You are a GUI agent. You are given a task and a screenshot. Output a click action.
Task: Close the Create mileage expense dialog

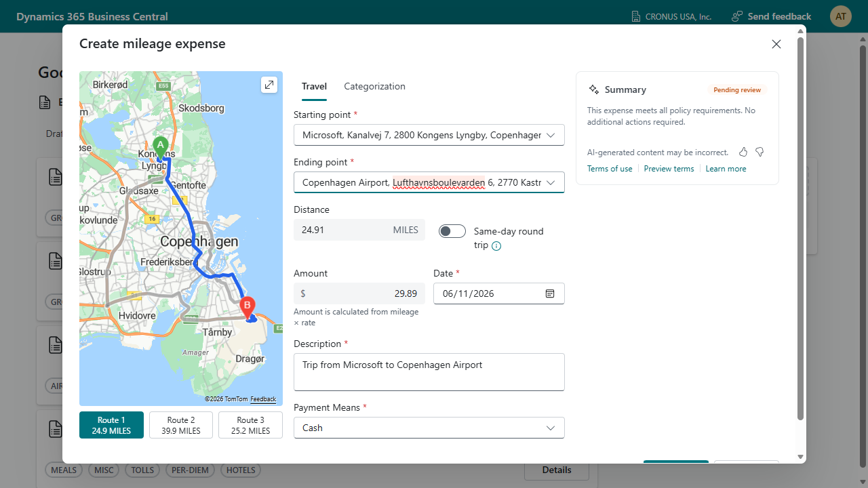(x=776, y=44)
